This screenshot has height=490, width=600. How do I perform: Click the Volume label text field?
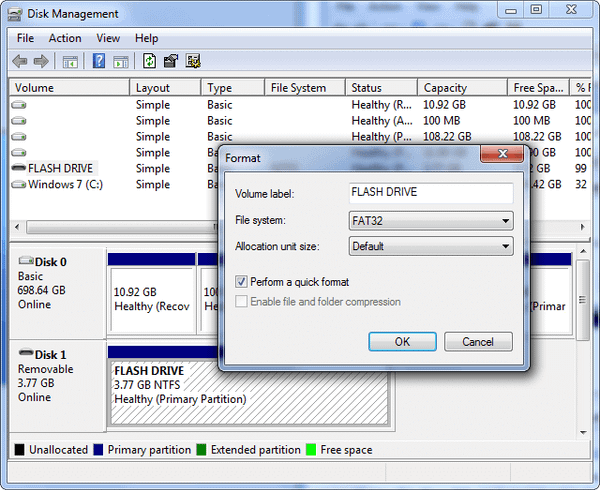point(430,193)
